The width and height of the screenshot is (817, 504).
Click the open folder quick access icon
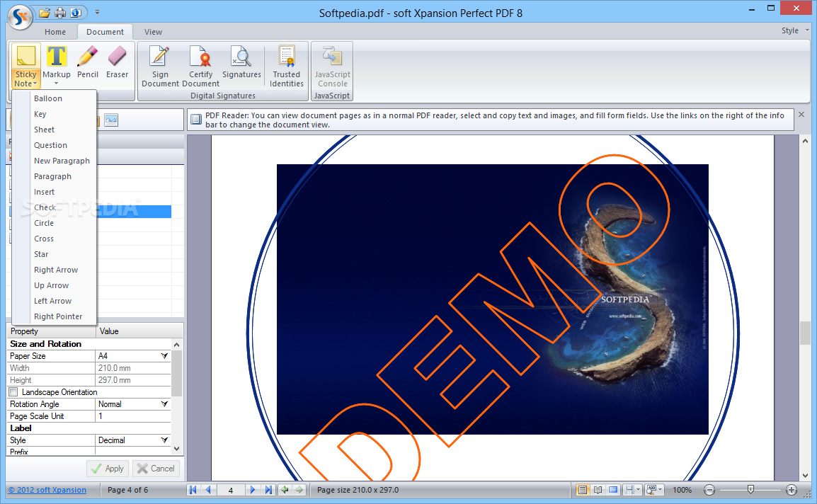[45, 13]
